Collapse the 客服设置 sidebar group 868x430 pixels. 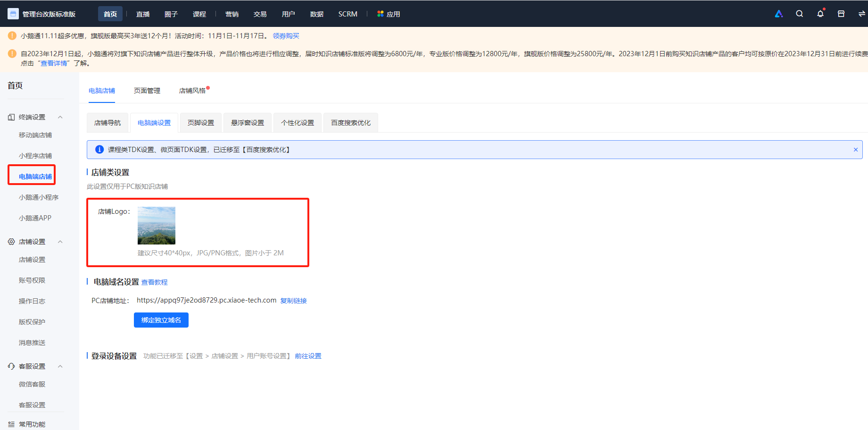pos(60,366)
